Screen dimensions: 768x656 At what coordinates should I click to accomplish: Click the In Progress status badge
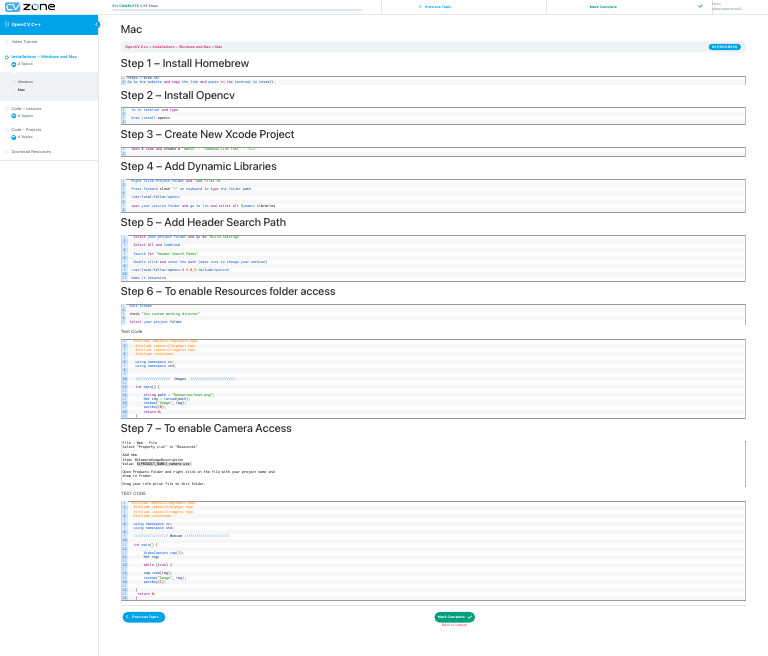pos(727,46)
